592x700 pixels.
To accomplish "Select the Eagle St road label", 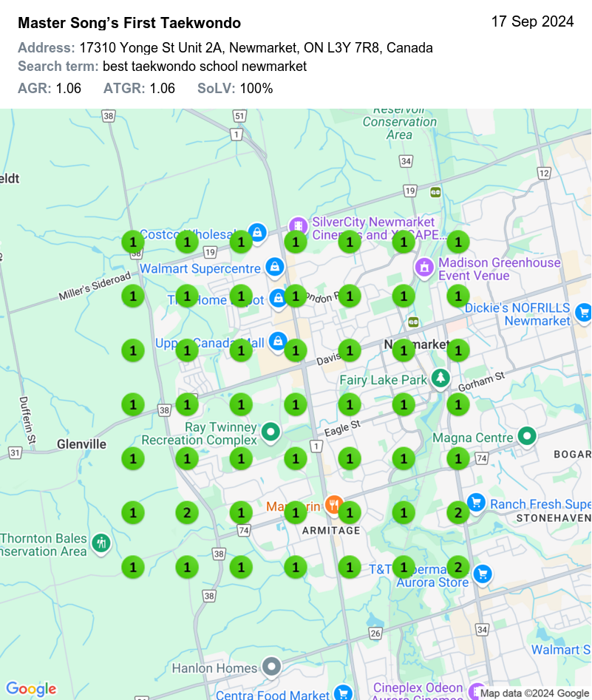I will [342, 429].
